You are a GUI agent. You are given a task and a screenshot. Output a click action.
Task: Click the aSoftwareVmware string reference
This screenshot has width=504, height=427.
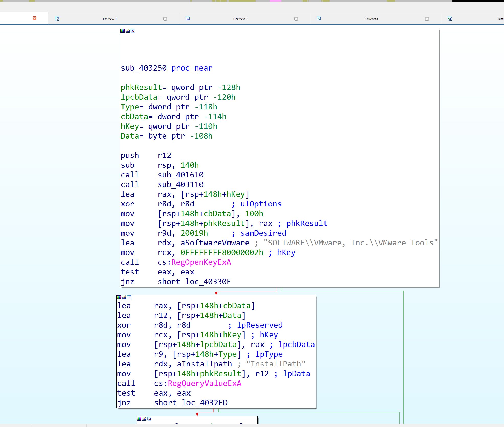pyautogui.click(x=215, y=243)
